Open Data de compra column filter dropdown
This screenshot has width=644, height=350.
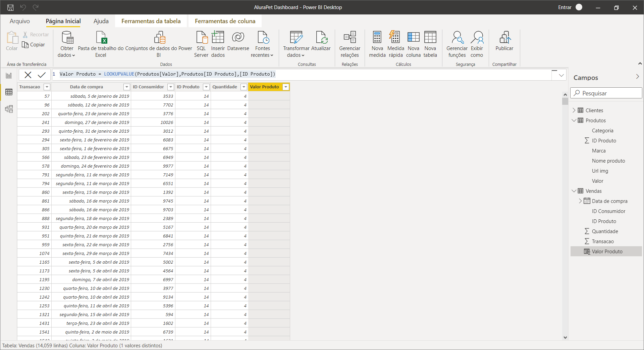tap(127, 87)
